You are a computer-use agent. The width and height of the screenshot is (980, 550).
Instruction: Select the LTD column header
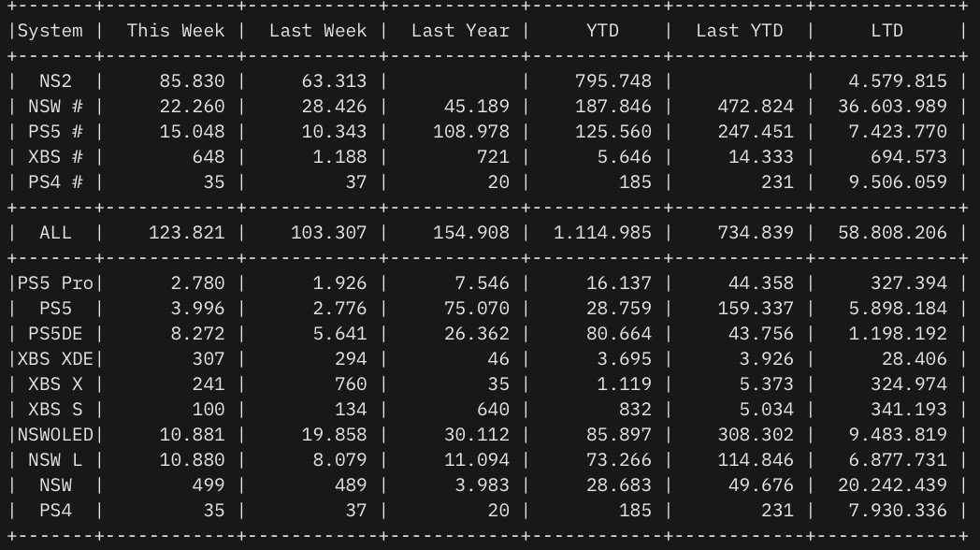click(x=886, y=31)
